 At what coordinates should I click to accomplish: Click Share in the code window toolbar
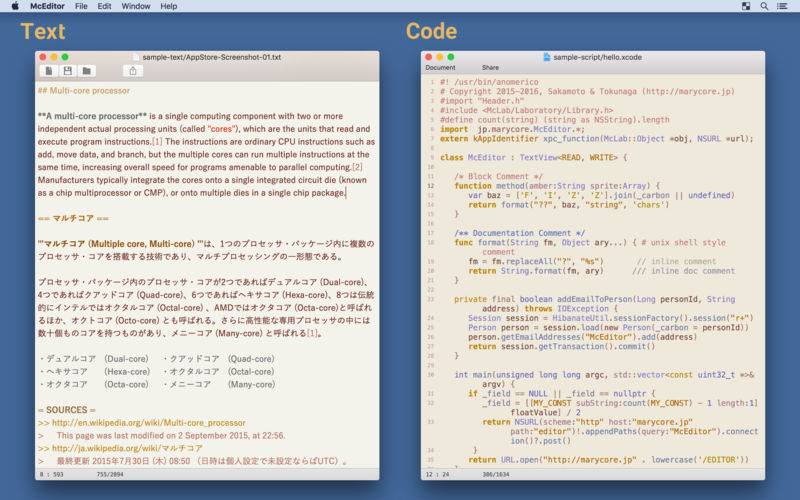tap(490, 67)
